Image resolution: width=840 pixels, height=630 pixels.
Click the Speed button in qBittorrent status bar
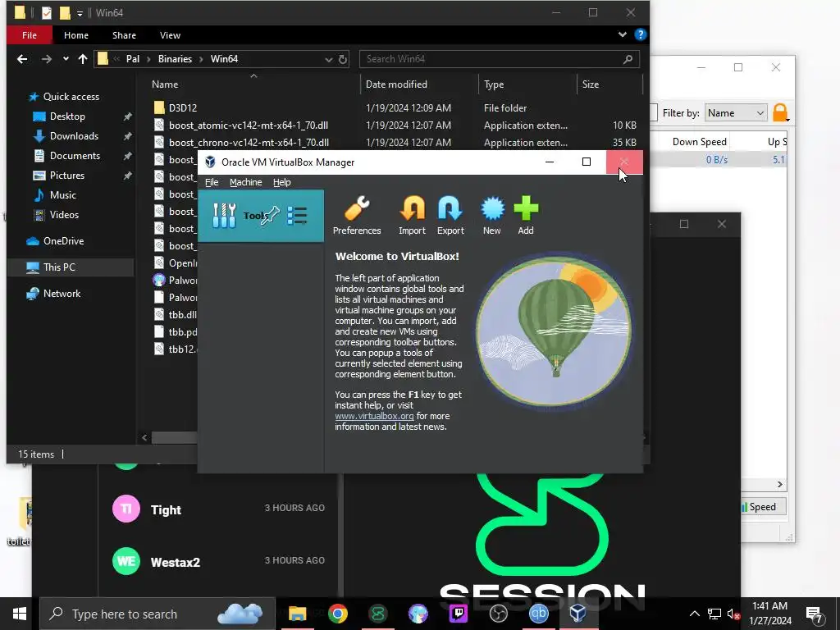(762, 507)
